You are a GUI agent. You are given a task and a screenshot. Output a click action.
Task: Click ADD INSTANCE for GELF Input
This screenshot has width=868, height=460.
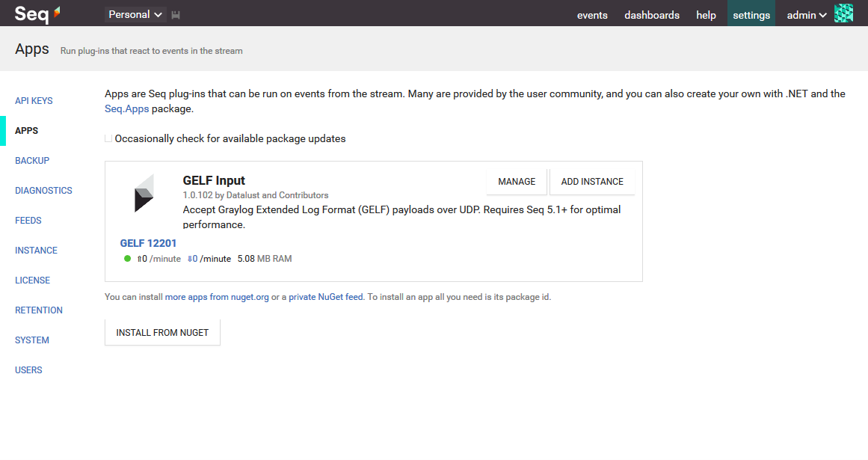[592, 181]
